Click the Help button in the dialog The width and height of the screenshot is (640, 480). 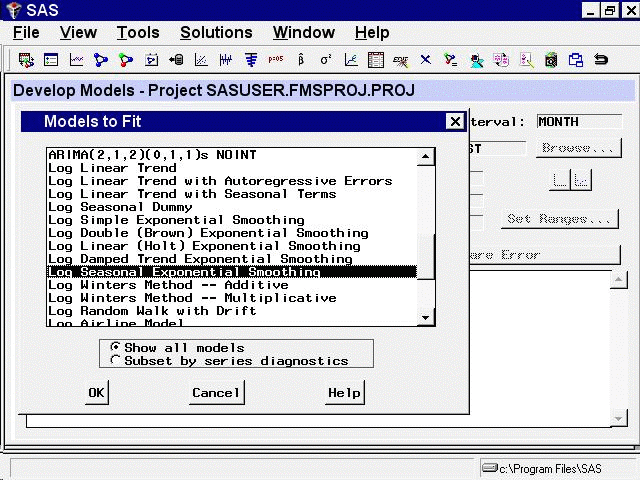(x=344, y=393)
